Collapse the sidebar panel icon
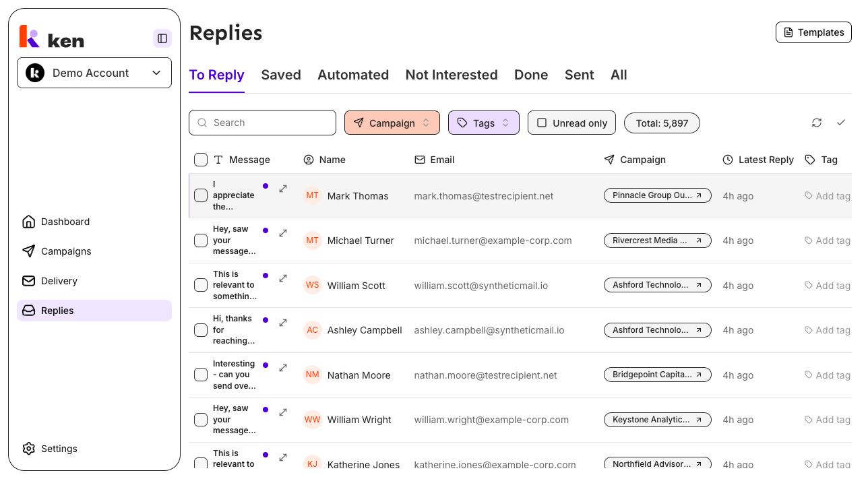Screen dimensions: 868x479 coord(162,38)
